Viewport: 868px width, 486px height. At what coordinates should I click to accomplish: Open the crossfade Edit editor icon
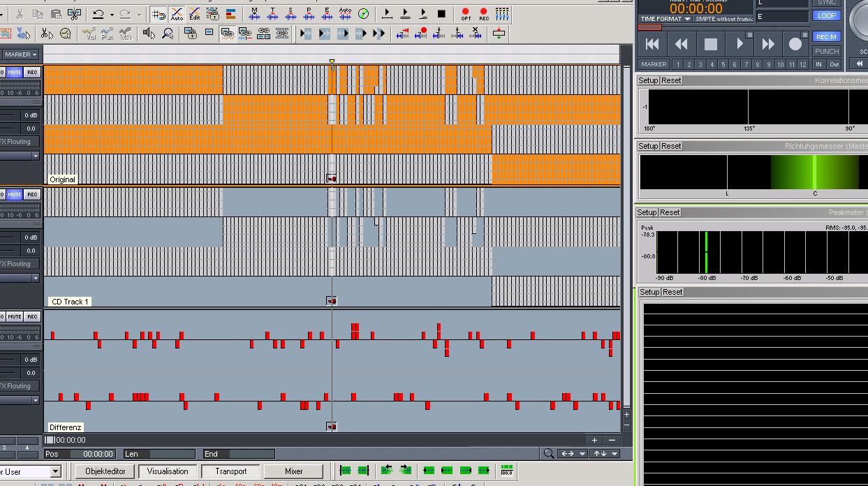[195, 14]
